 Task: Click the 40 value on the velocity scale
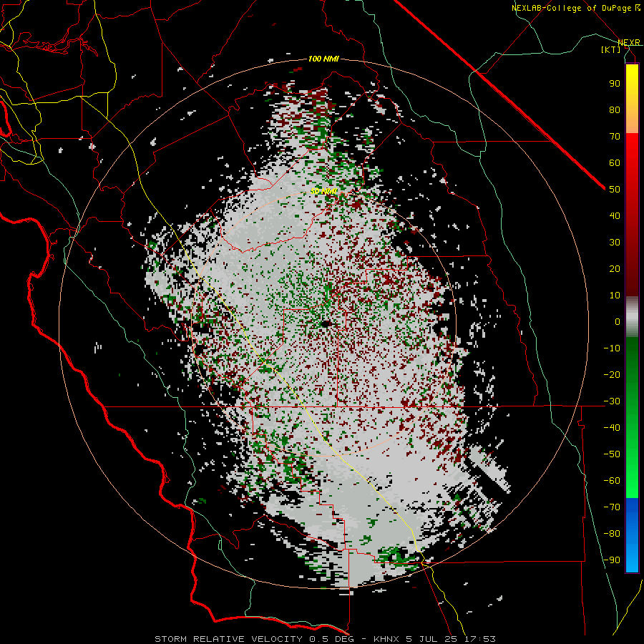[x=615, y=216]
